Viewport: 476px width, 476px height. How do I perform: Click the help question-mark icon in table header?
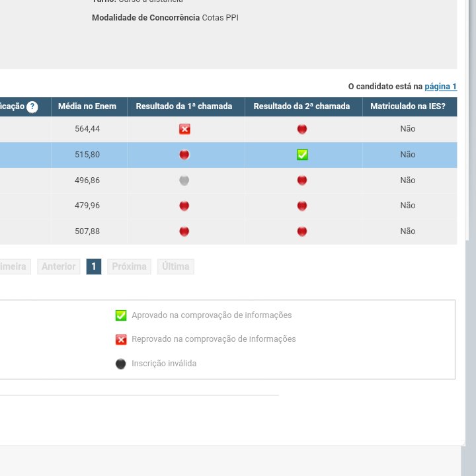tap(32, 107)
